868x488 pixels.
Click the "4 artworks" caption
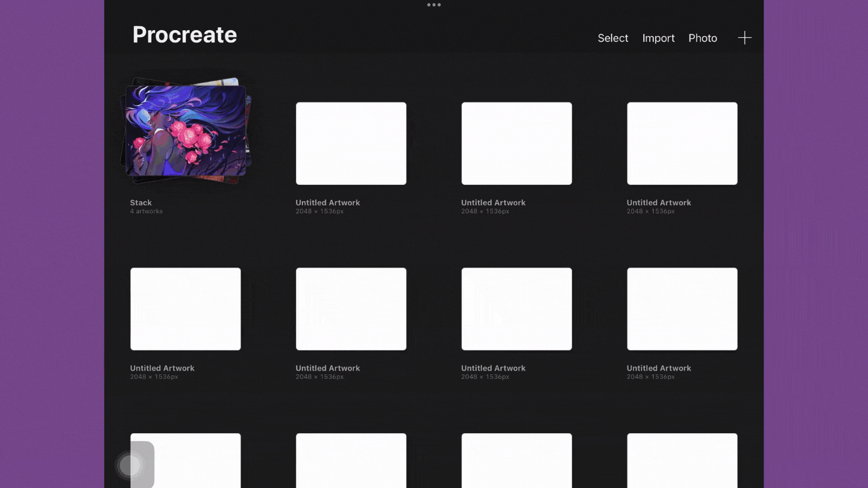click(146, 211)
